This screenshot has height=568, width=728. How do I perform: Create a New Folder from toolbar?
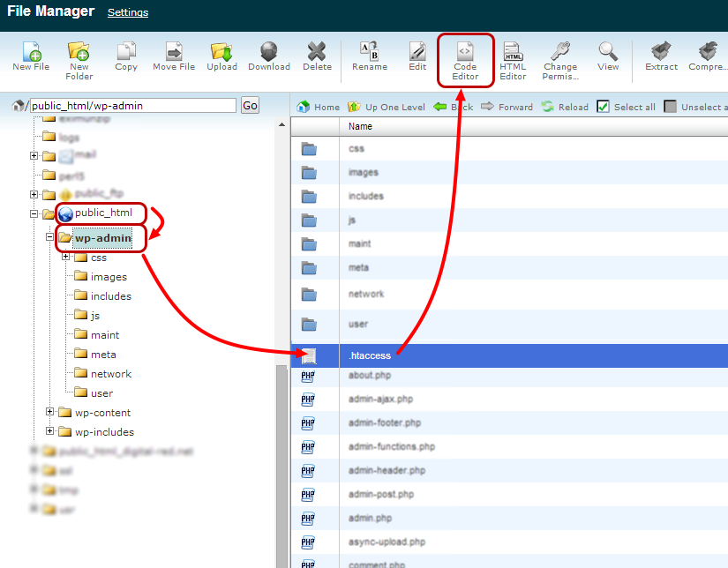click(79, 61)
